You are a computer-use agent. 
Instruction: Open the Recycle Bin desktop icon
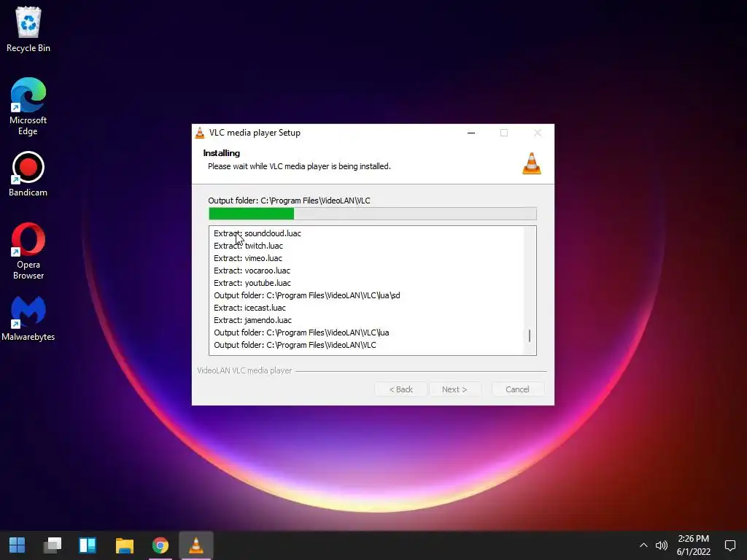point(28,29)
